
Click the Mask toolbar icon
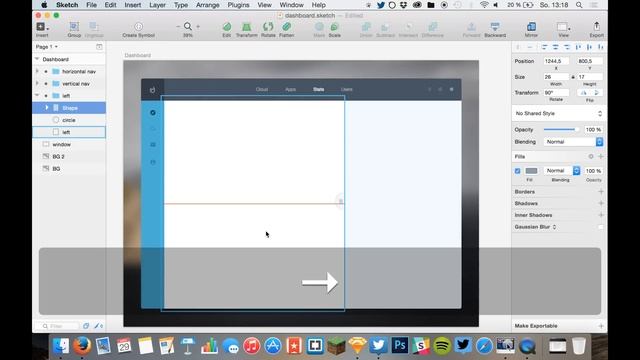pyautogui.click(x=319, y=27)
